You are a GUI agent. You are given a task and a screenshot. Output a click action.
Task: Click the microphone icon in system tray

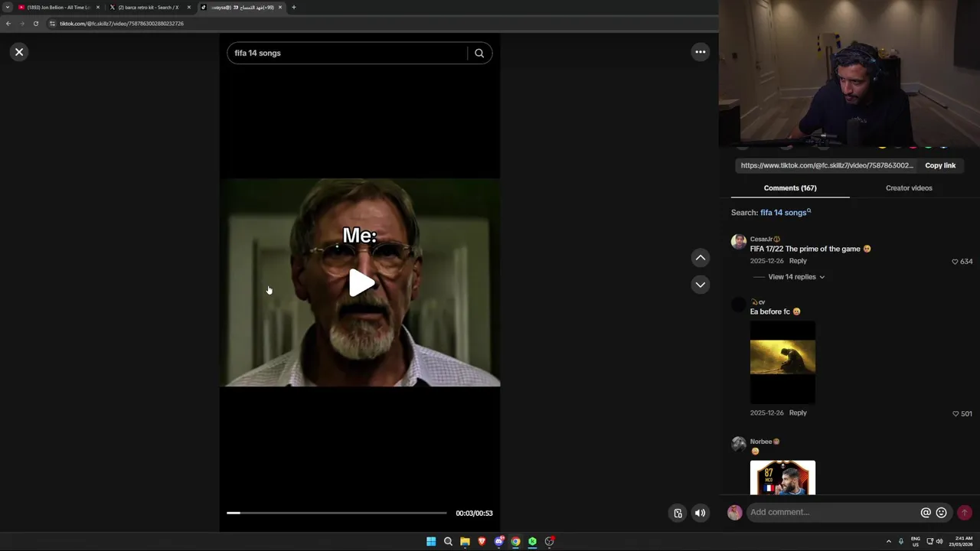click(900, 541)
